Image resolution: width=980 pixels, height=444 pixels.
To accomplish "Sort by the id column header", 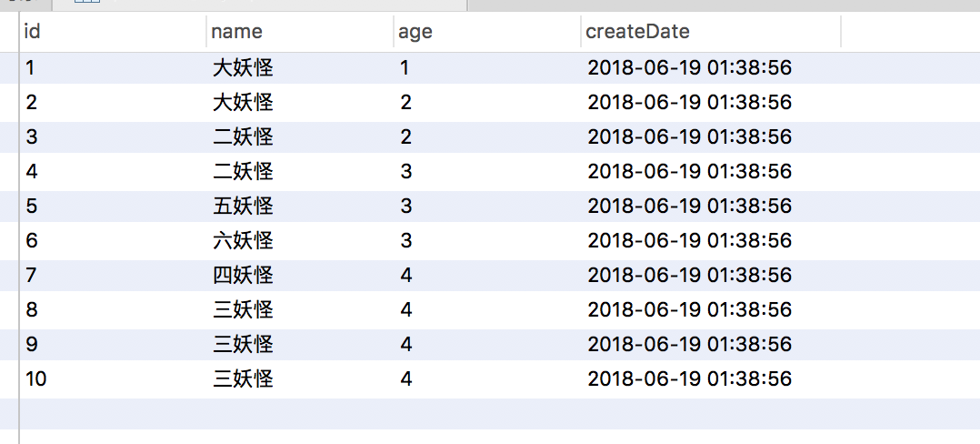I will [32, 32].
